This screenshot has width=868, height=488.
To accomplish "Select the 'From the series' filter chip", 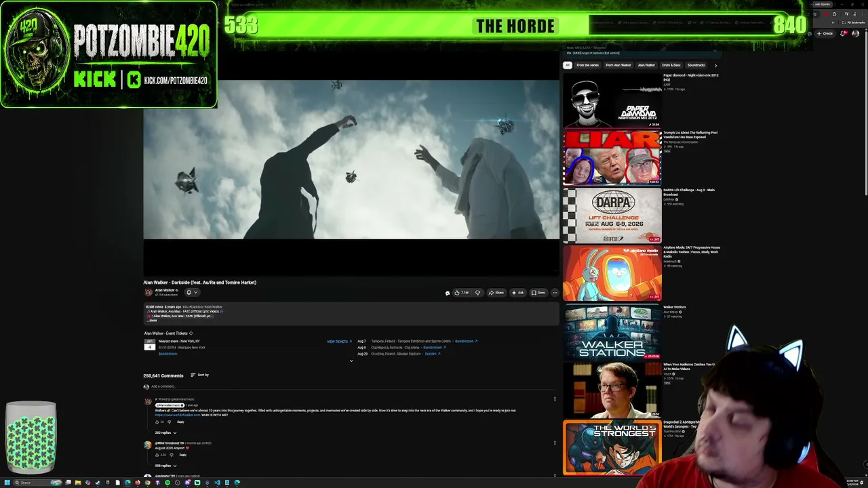I will pos(587,65).
